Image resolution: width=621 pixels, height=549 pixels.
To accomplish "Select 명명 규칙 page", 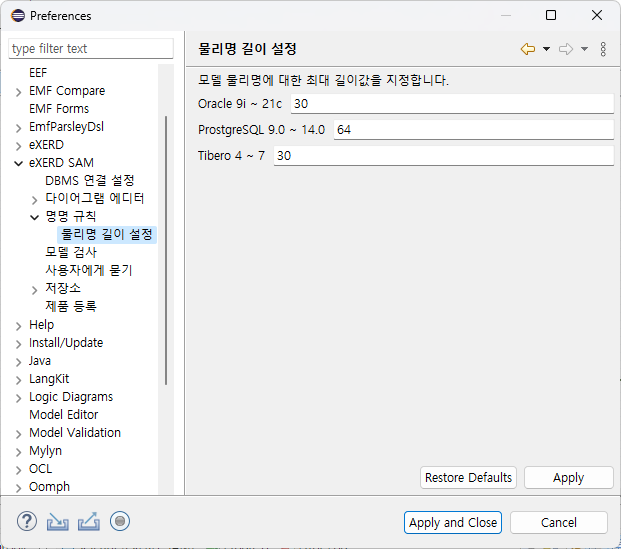I will 70,216.
